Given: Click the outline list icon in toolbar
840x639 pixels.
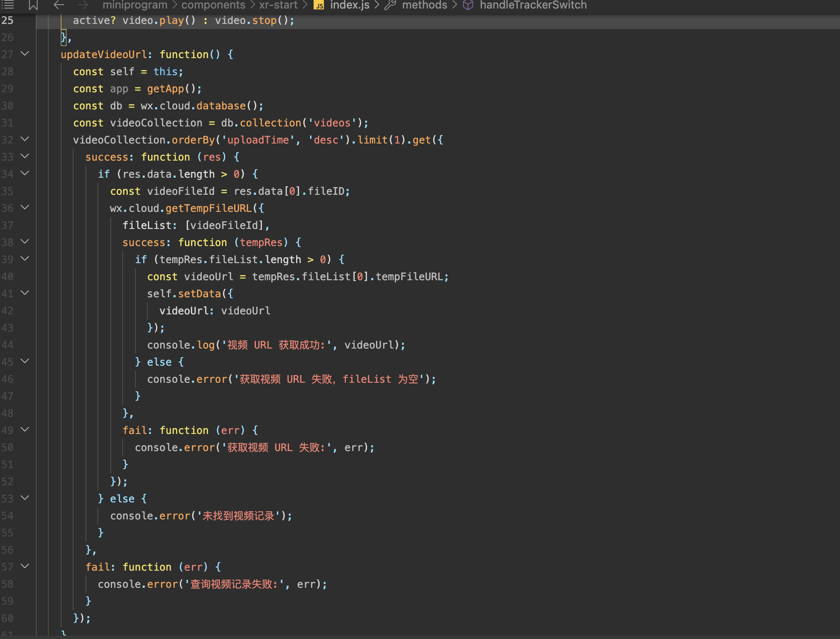Looking at the screenshot, I should click(x=8, y=5).
